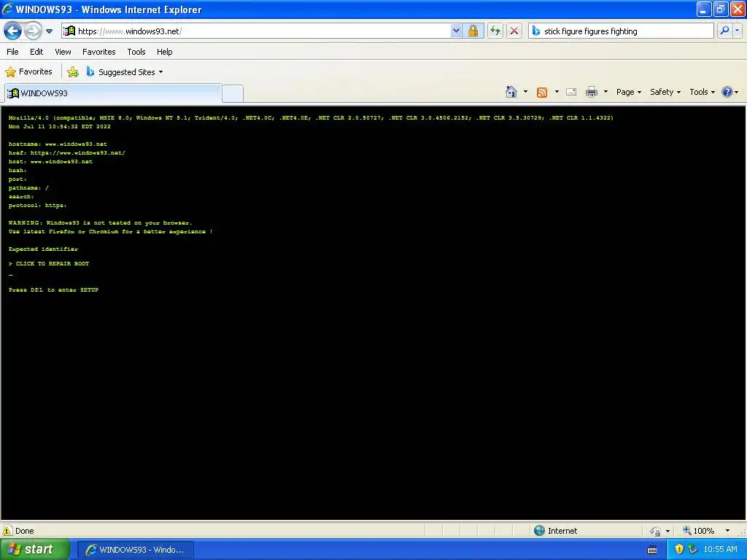
Task: Click the blue Help question mark icon
Action: click(x=727, y=92)
